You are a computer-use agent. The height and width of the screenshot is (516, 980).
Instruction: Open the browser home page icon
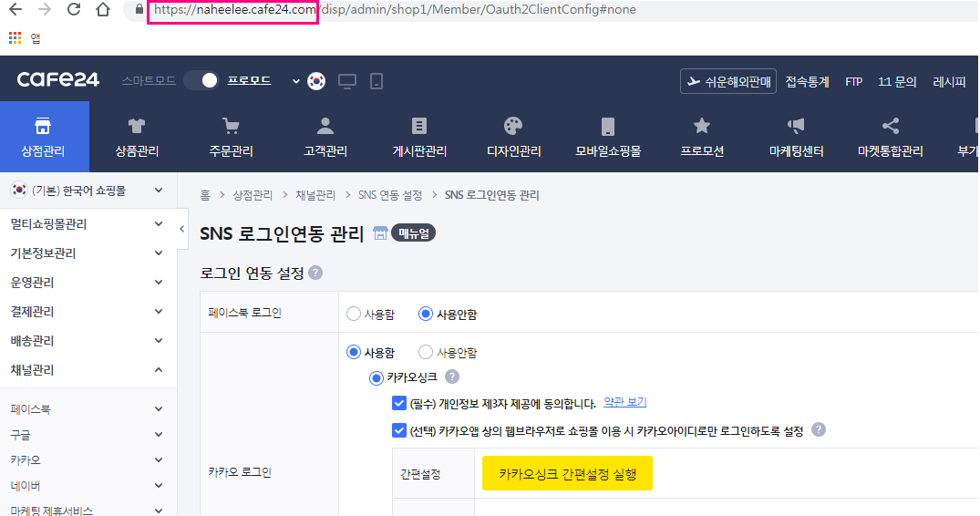coord(103,9)
